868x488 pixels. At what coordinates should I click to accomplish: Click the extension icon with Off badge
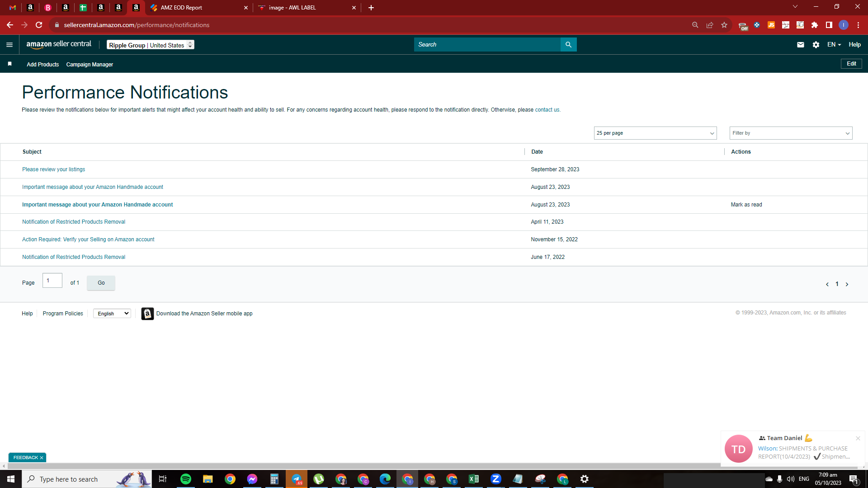[x=743, y=26]
